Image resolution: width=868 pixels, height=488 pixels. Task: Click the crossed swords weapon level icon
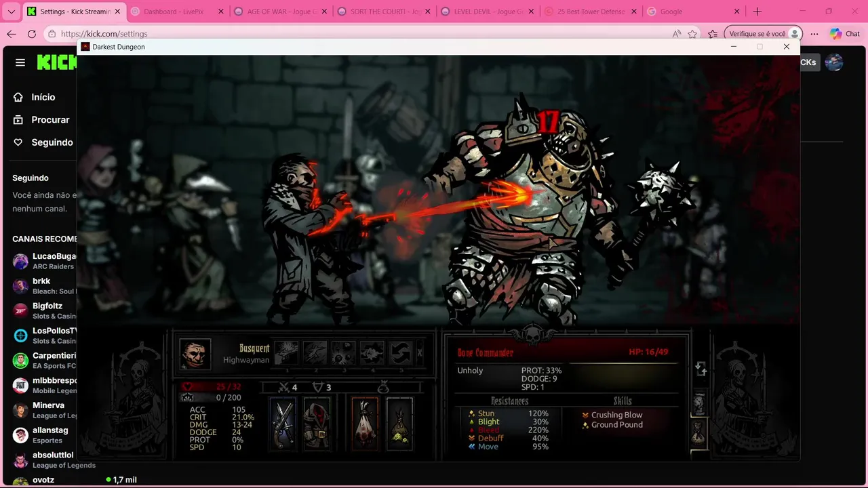tap(284, 388)
